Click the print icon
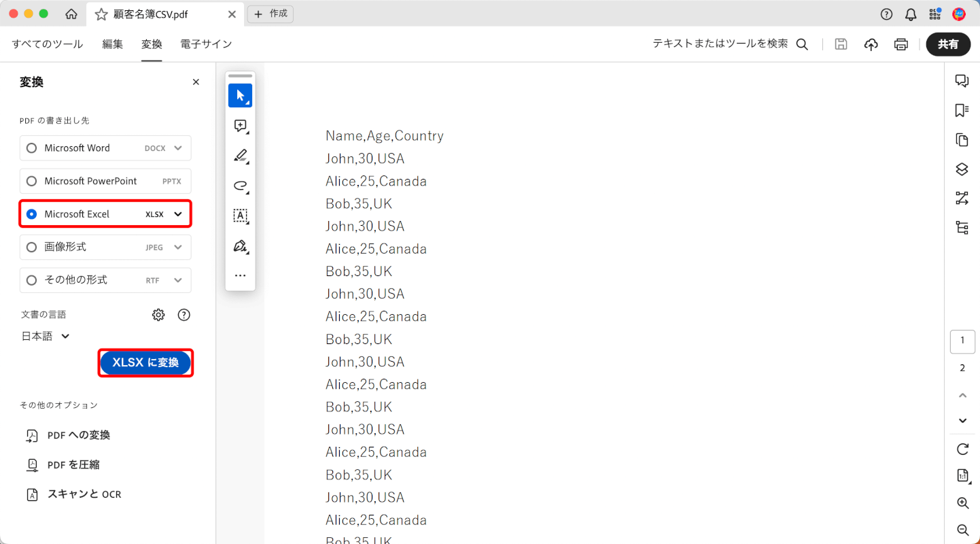Image resolution: width=980 pixels, height=544 pixels. [x=901, y=44]
